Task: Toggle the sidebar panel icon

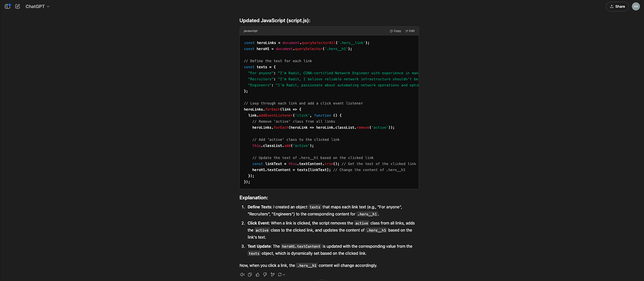Action: (x=8, y=7)
